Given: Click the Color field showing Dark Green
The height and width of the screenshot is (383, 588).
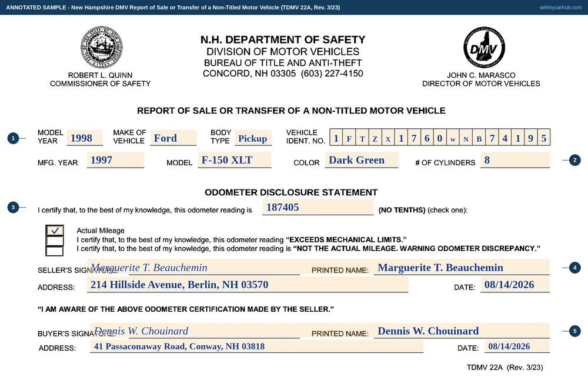Looking at the screenshot, I should tap(362, 160).
